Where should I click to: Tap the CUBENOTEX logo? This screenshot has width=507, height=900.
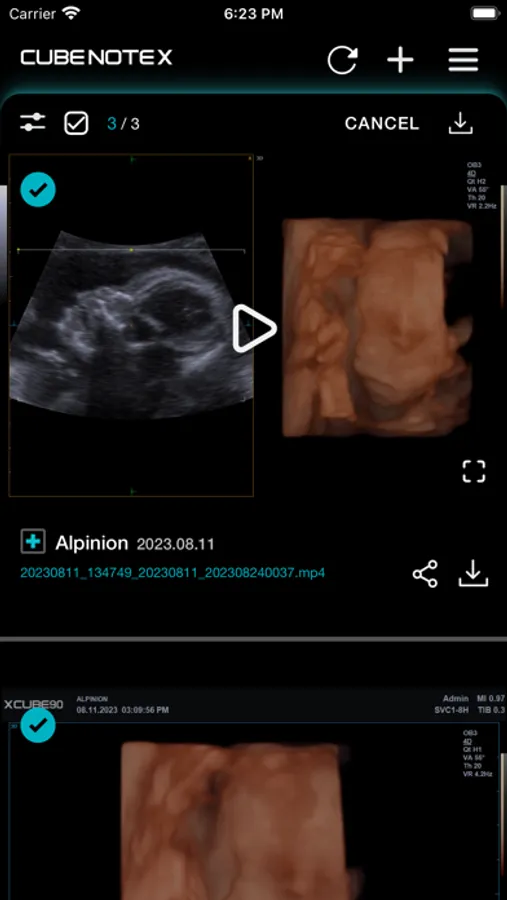(x=96, y=57)
